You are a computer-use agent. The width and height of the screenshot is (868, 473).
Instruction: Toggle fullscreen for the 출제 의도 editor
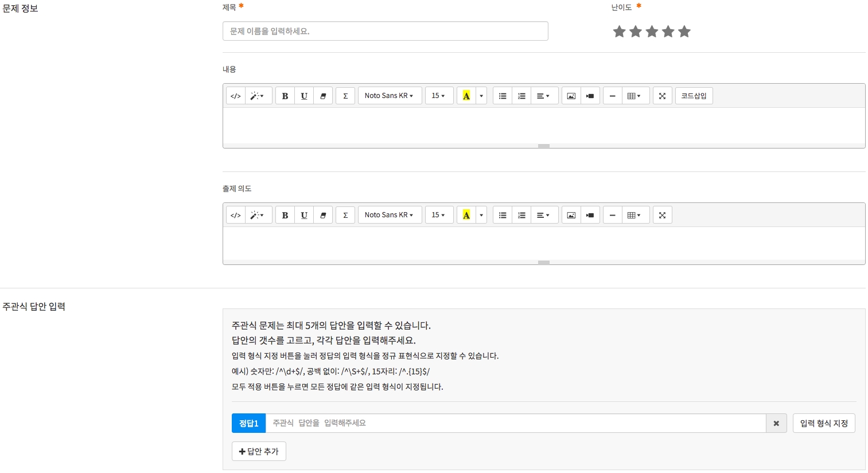(662, 215)
